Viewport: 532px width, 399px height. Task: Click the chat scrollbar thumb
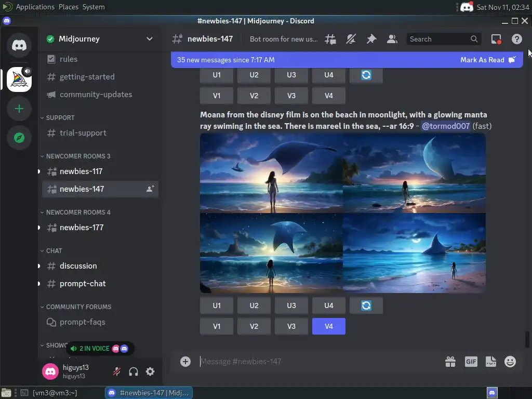pyautogui.click(x=527, y=340)
